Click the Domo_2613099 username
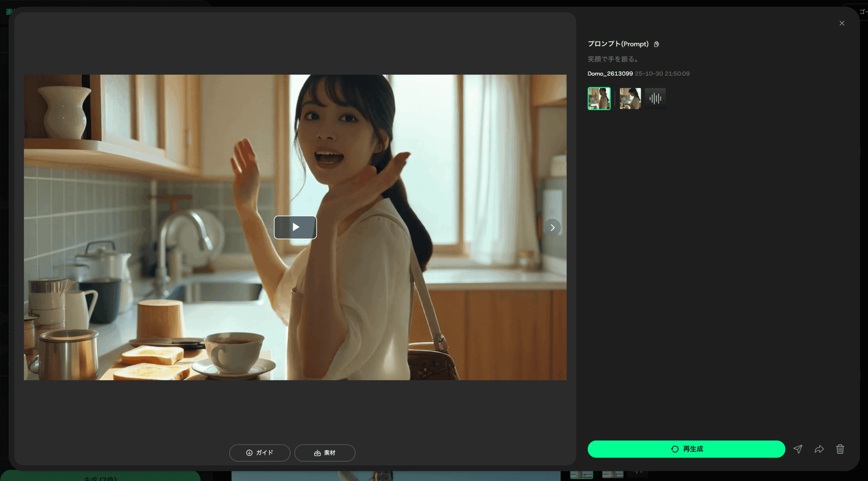The image size is (868, 481). click(x=610, y=73)
